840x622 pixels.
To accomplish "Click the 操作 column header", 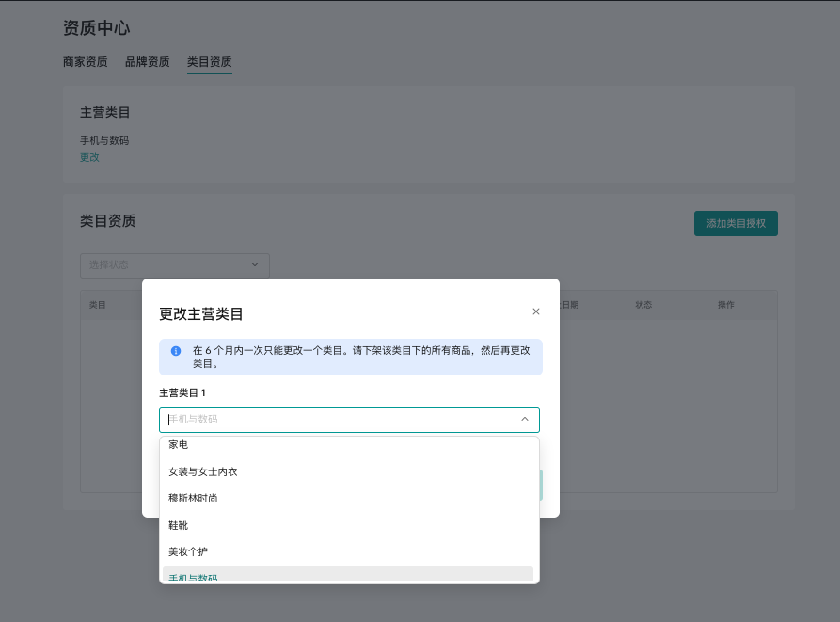I will (x=725, y=305).
